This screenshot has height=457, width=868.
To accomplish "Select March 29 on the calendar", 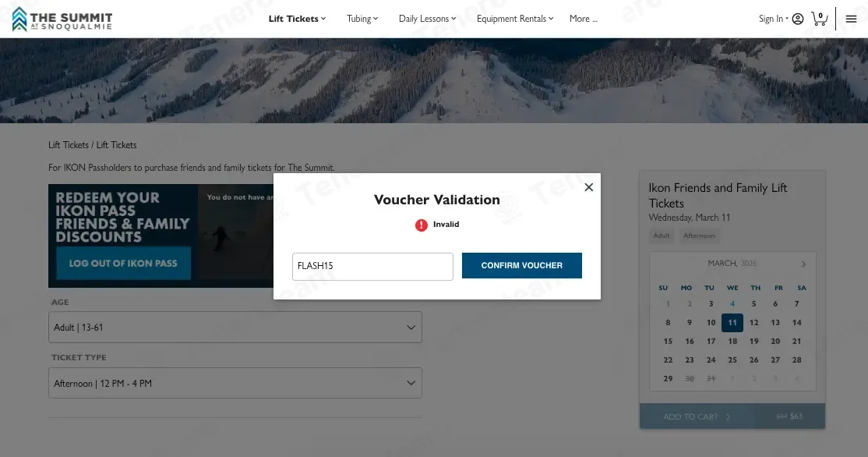I will click(669, 378).
